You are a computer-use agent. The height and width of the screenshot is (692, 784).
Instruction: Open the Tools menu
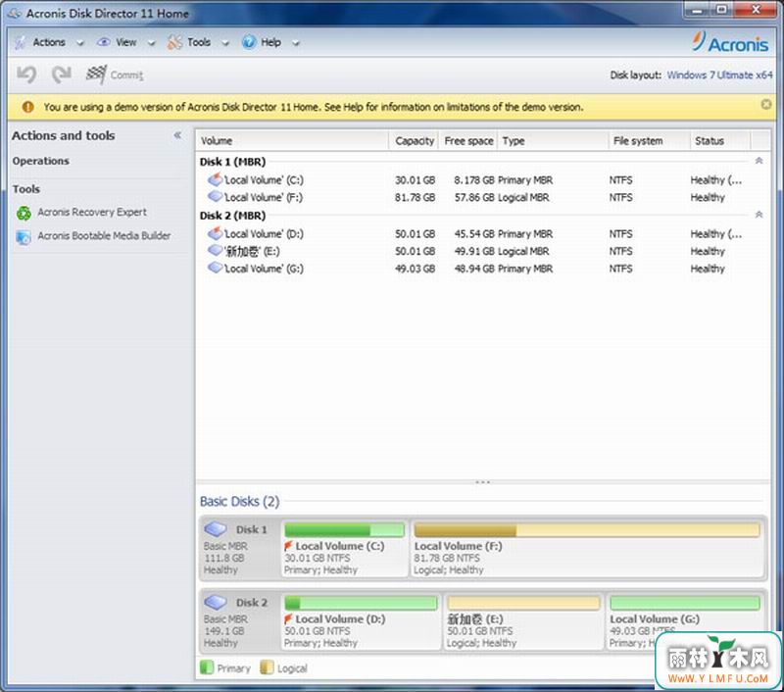click(199, 42)
